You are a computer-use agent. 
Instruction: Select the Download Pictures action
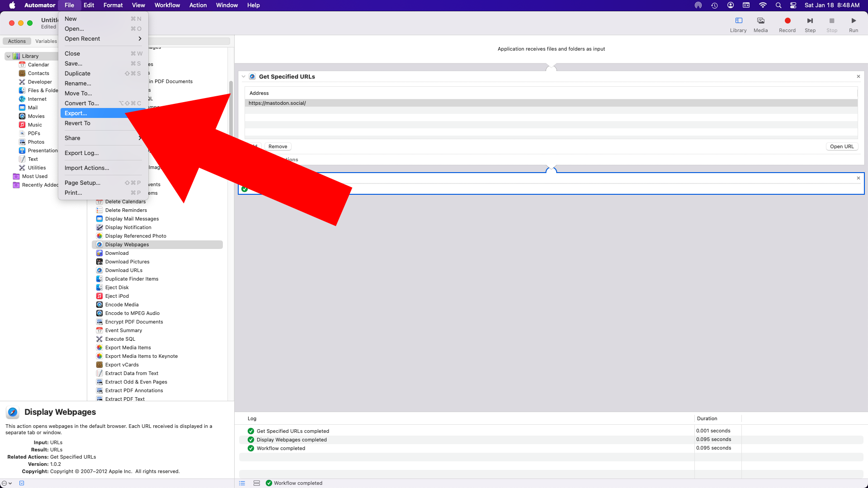pos(127,262)
